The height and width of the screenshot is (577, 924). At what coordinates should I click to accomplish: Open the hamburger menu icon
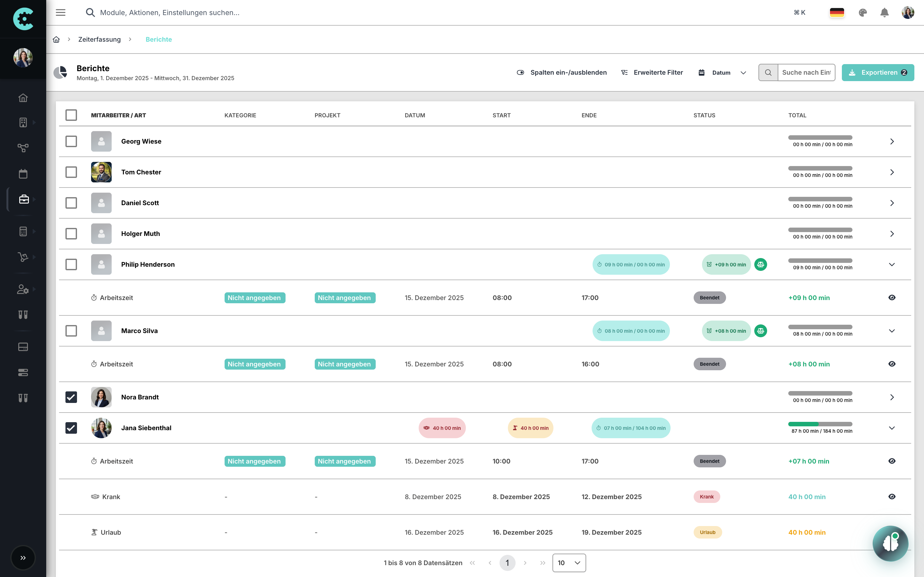(x=61, y=13)
